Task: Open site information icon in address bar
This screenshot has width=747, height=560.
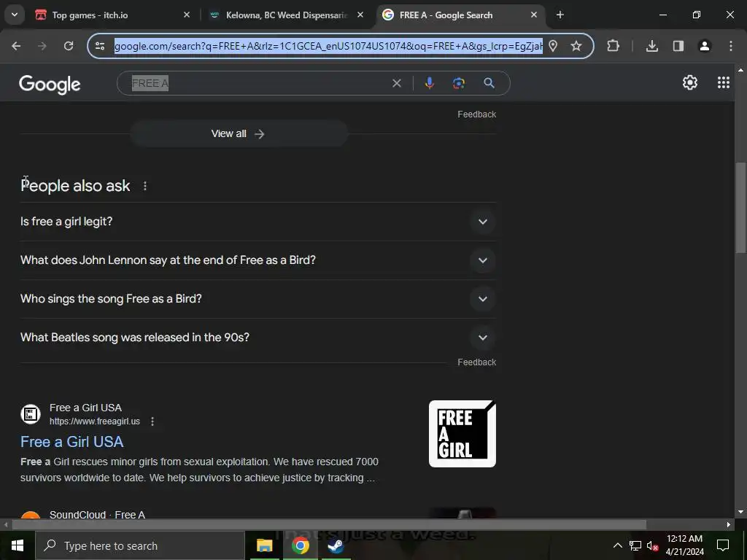Action: tap(100, 46)
